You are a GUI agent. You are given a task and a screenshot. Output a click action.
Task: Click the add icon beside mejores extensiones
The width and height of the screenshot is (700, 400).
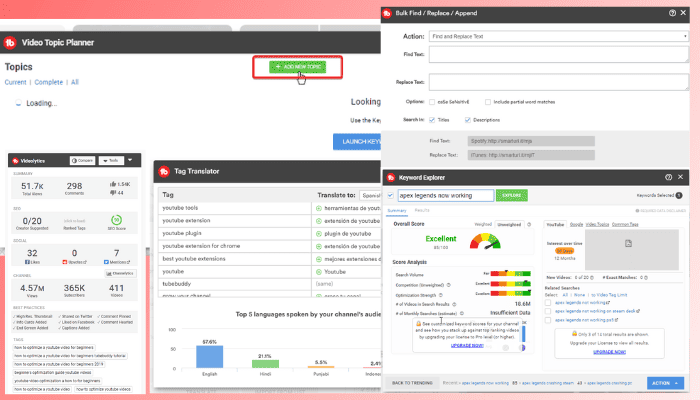click(x=319, y=259)
